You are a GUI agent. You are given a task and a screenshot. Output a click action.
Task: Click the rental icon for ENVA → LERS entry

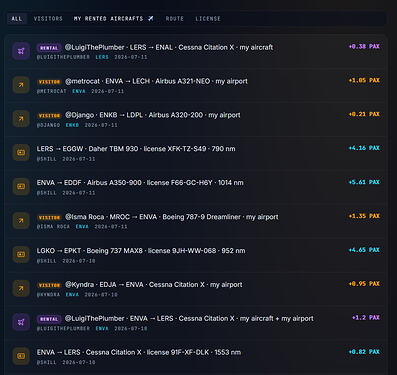(x=21, y=323)
